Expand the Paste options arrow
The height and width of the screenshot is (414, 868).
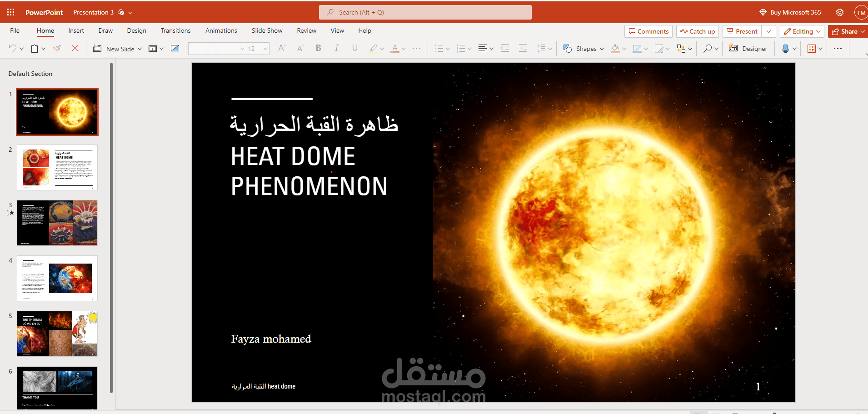(44, 49)
